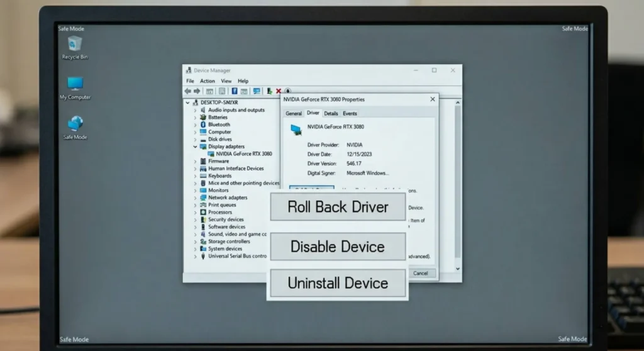Image resolution: width=644 pixels, height=351 pixels.
Task: Switch to the General tab
Action: tap(294, 113)
